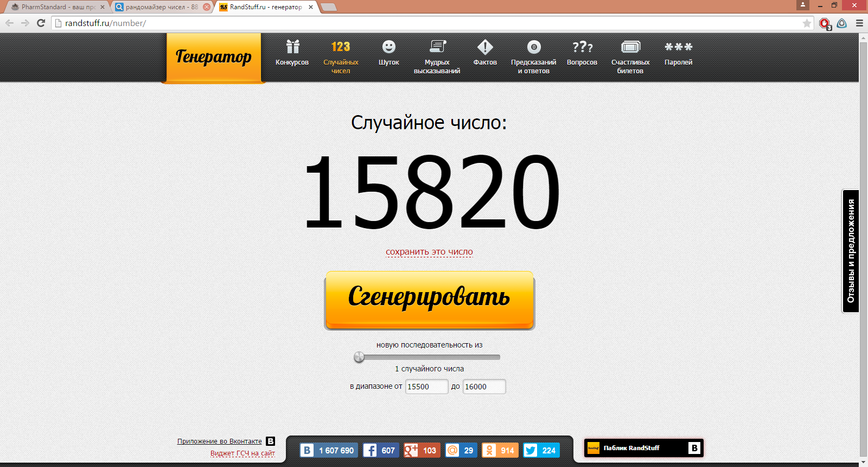The image size is (868, 467).
Task: Open the Конкурсов gift icon generator
Action: (292, 53)
